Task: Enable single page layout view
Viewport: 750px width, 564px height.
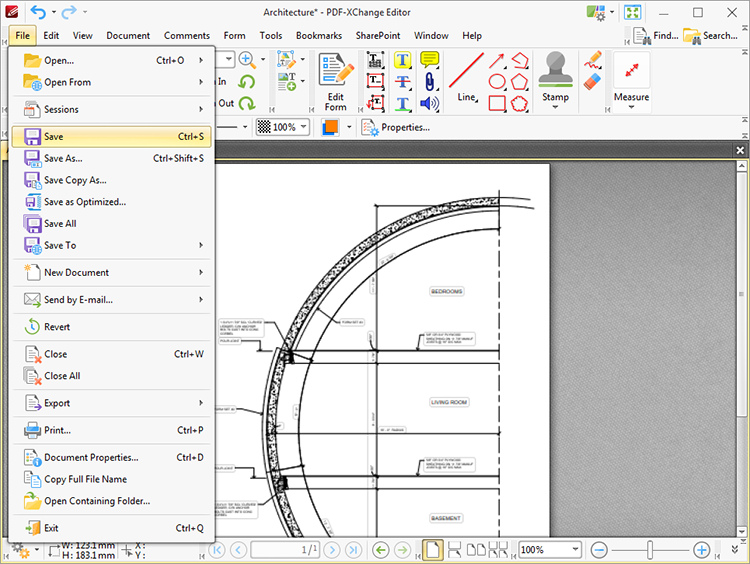Action: [432, 550]
